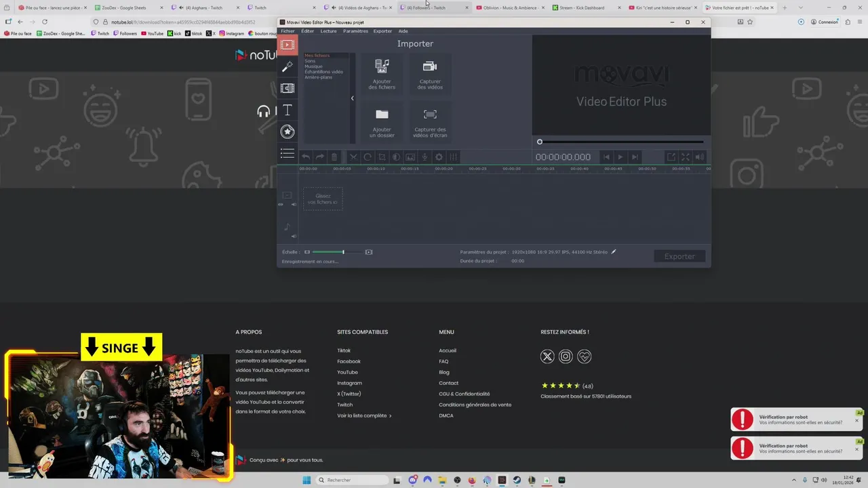Screen dimensions: 868x488
Task: Click the Undo arrow in timeline toolbar
Action: pos(306,157)
